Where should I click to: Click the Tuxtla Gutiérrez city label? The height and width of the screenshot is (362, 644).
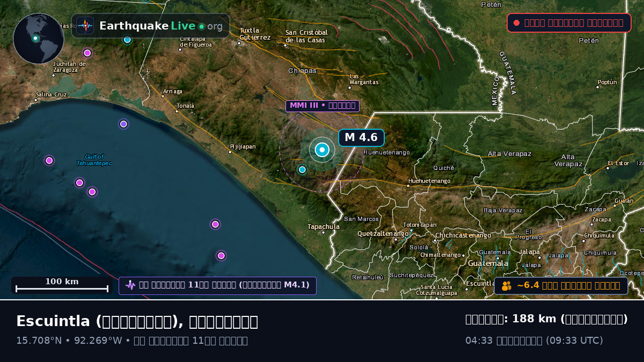click(255, 34)
